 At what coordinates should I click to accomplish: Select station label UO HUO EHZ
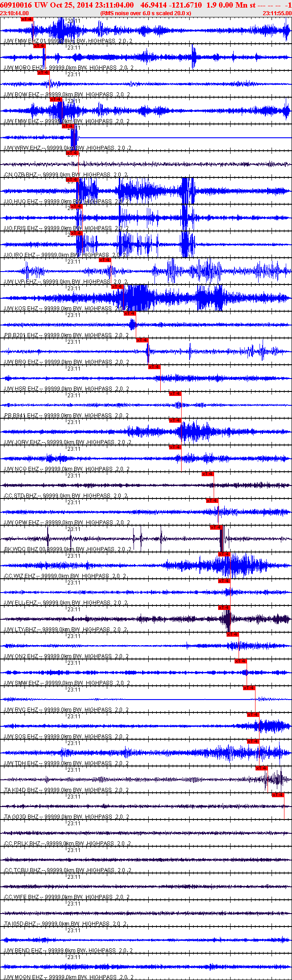click(21, 202)
